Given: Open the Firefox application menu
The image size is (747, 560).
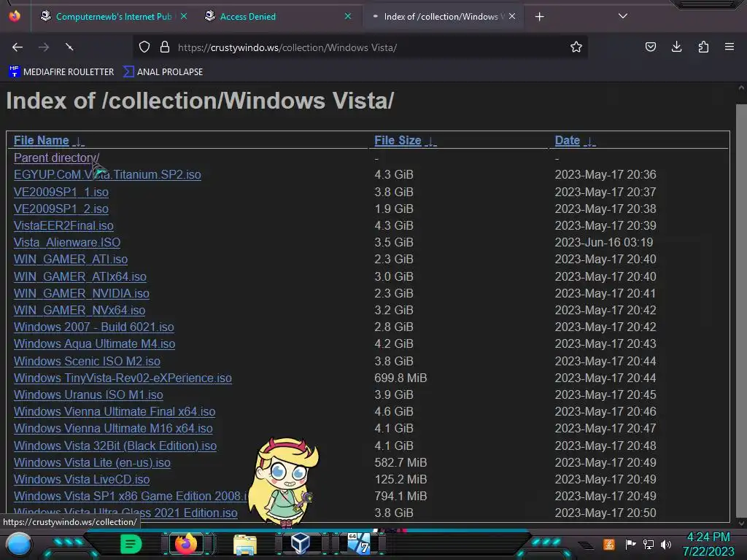Looking at the screenshot, I should tap(729, 47).
